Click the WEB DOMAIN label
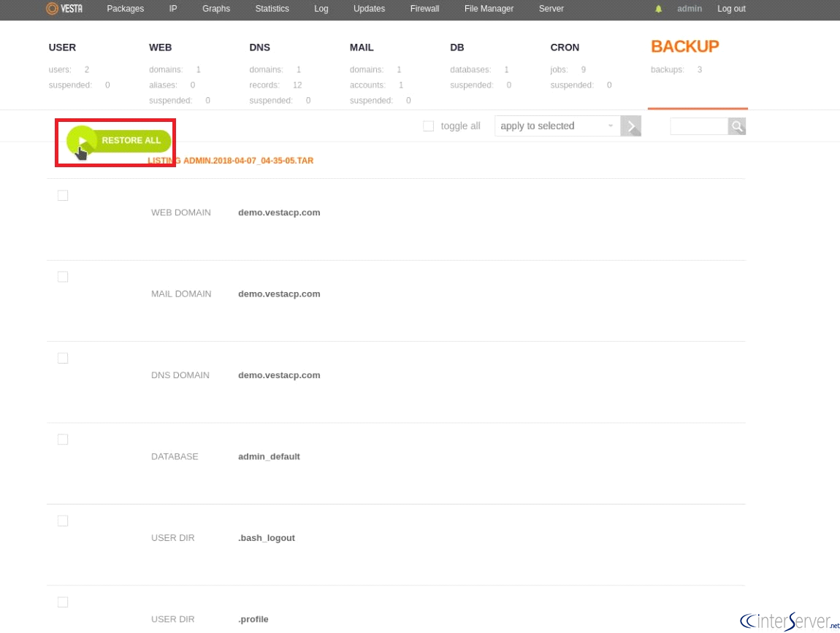This screenshot has height=633, width=840. pos(181,212)
